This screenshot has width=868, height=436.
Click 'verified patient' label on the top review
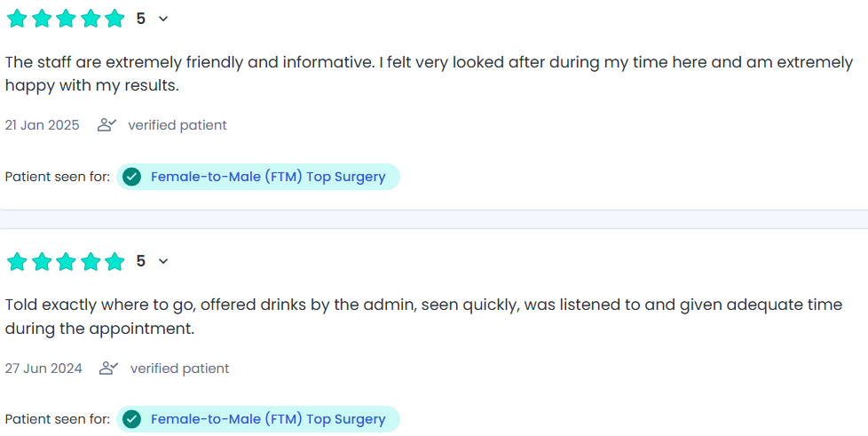pos(178,125)
